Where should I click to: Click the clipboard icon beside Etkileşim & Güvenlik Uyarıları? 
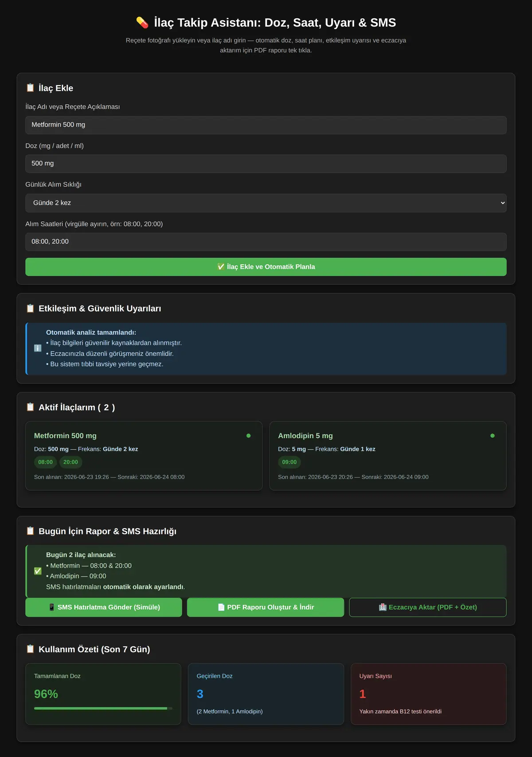(x=30, y=308)
